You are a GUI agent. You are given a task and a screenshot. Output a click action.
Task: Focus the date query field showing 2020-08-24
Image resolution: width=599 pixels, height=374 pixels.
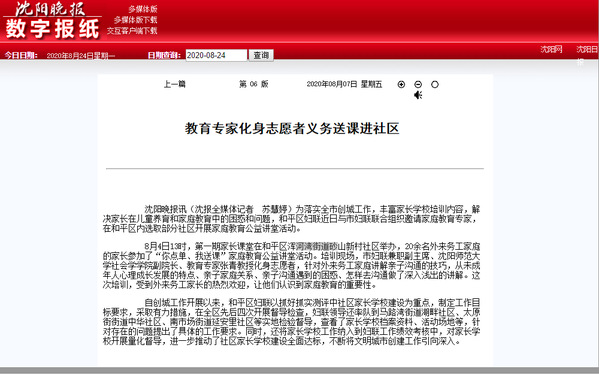tap(216, 55)
